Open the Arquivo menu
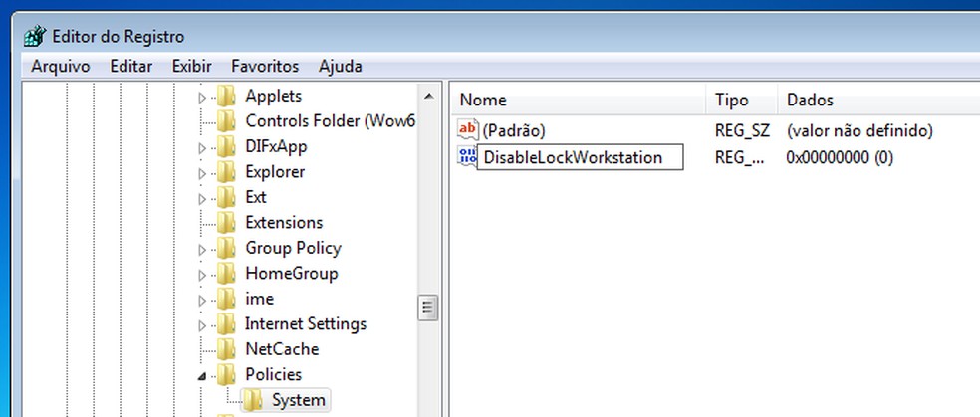Screen dimensions: 980x417 tap(60, 67)
